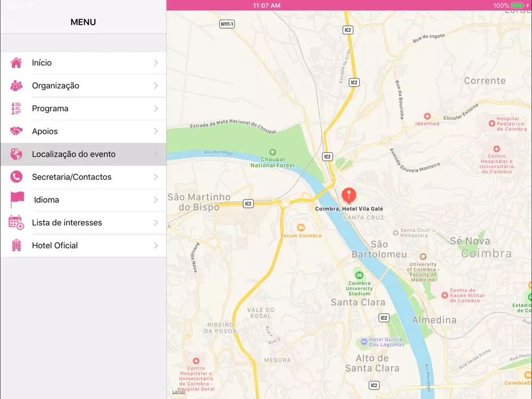Tap the Sé Nova Coimbra label
Viewport: 532px width, 399px height.
481,247
